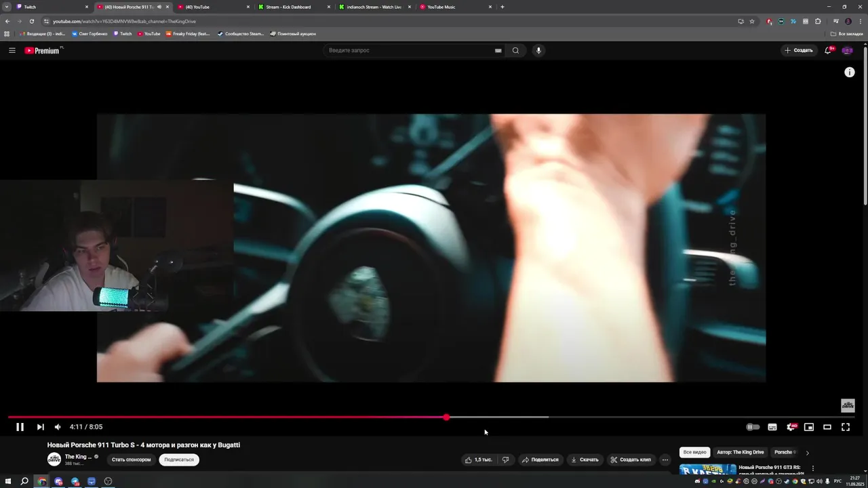Open the Сообщество Steam bookmark
Image resolution: width=868 pixels, height=488 pixels.
tap(240, 33)
